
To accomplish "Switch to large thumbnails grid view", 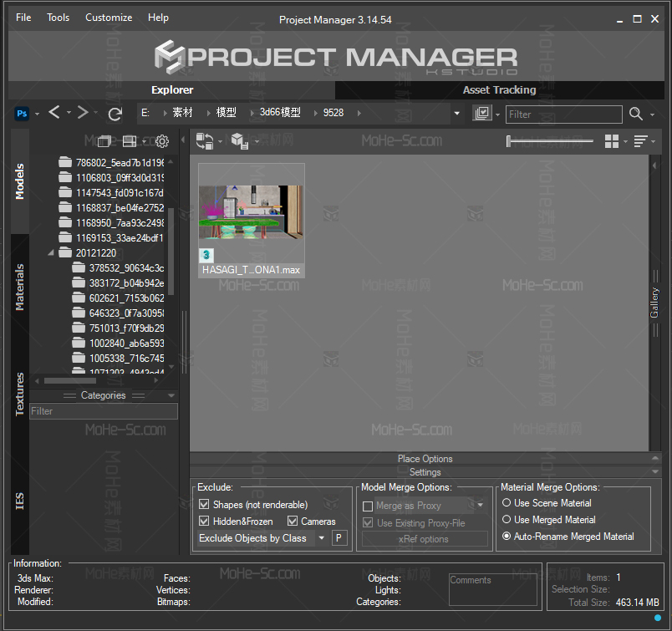I will tap(612, 141).
